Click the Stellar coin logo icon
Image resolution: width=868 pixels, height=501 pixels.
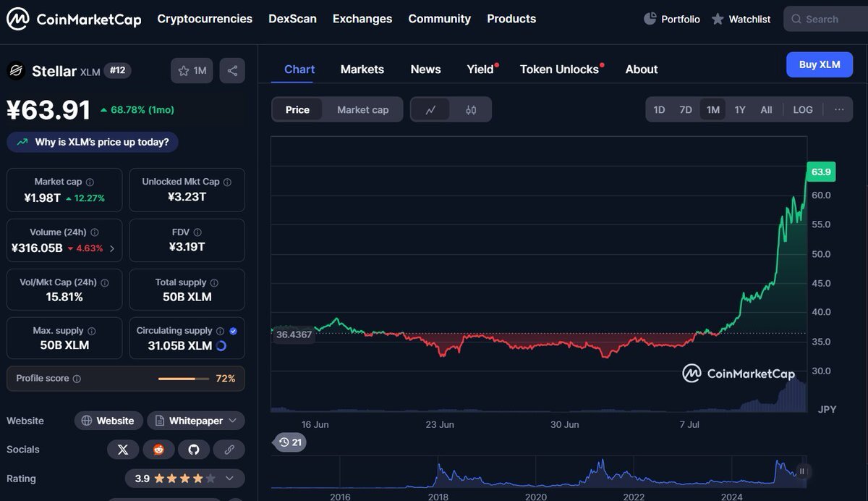point(16,70)
